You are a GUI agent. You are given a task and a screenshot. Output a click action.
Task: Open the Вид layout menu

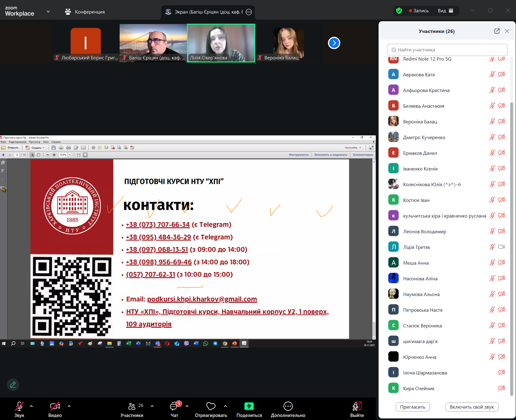coord(446,11)
